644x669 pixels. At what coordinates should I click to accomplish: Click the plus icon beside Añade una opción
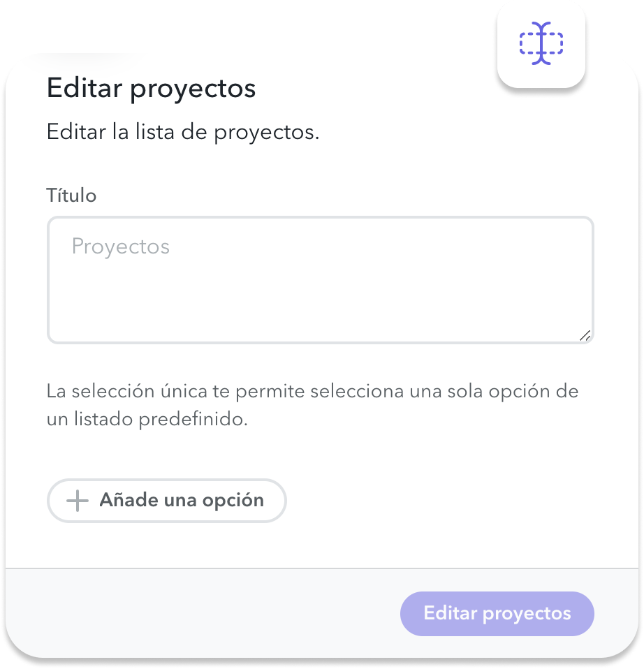click(x=78, y=501)
